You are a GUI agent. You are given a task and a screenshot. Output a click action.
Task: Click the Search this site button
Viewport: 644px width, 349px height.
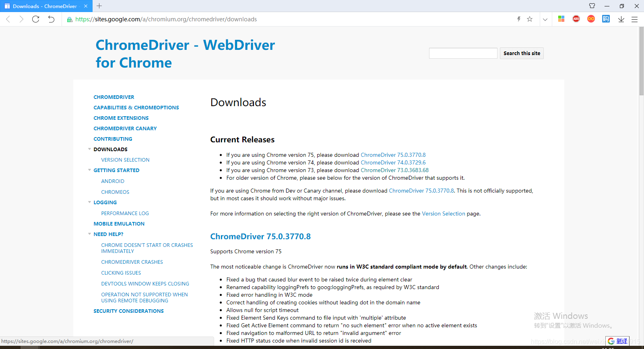pyautogui.click(x=522, y=53)
